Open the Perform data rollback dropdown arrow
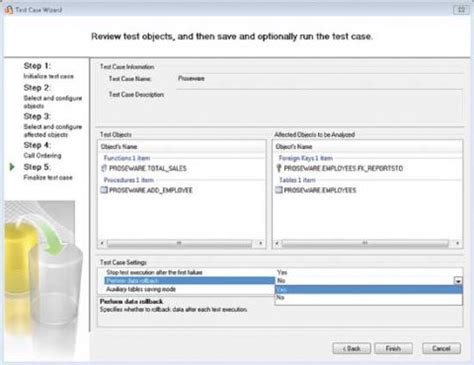Viewport: 474px width, 365px height. (458, 281)
